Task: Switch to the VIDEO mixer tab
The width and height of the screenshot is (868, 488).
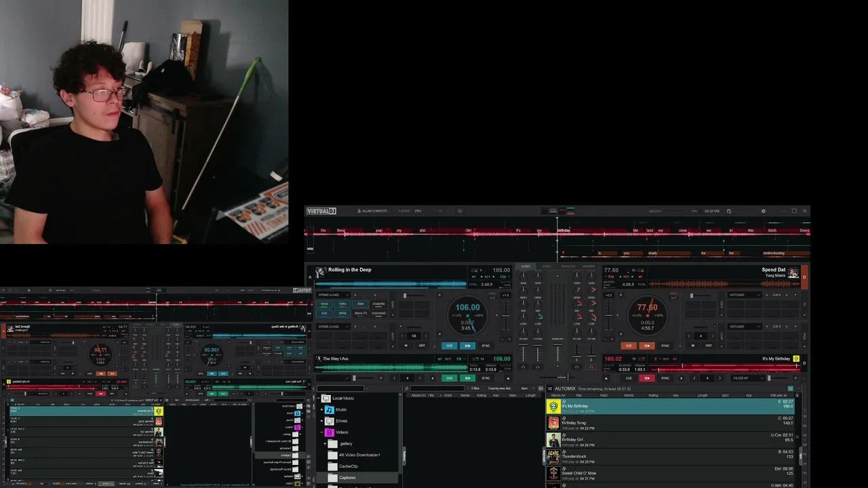Action: (547, 266)
